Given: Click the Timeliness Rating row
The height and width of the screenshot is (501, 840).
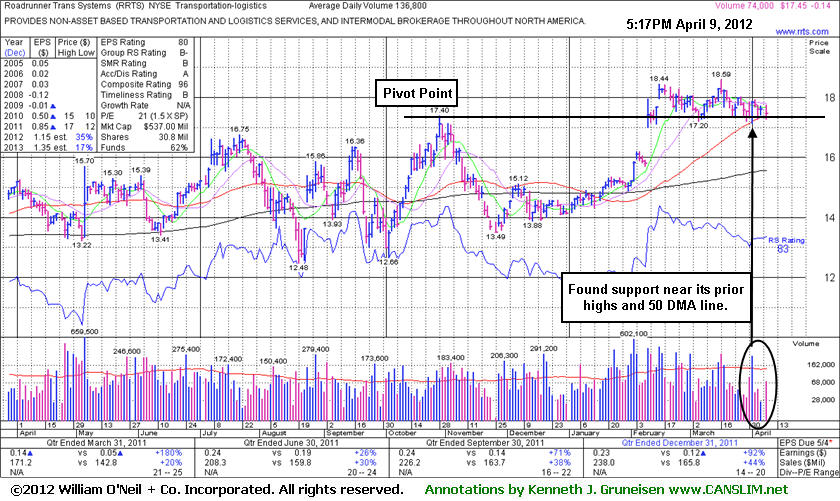Looking at the screenshot, I should point(145,95).
